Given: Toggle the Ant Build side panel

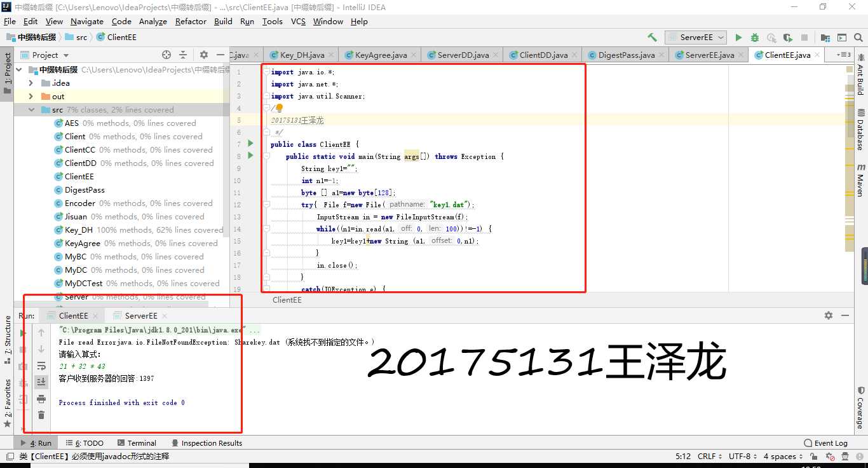Looking at the screenshot, I should [x=860, y=75].
